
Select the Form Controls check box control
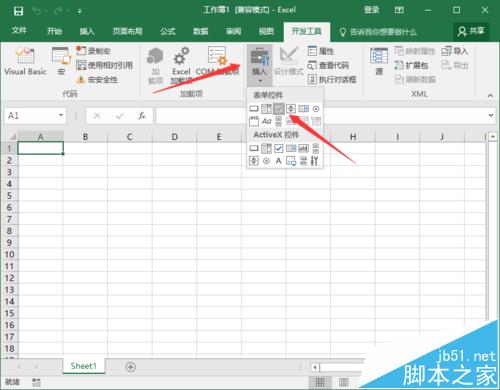click(x=279, y=109)
